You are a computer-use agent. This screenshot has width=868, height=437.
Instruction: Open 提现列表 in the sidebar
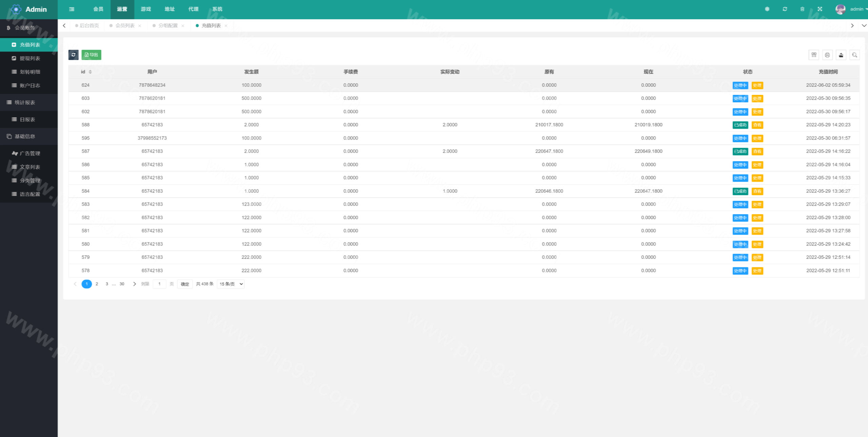[30, 58]
